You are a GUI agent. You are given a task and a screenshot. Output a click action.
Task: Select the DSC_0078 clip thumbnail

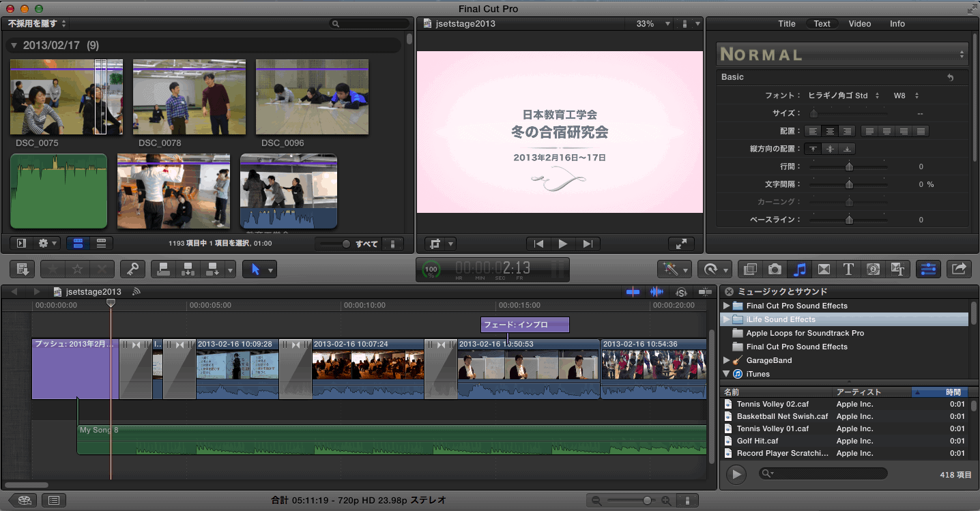(189, 97)
